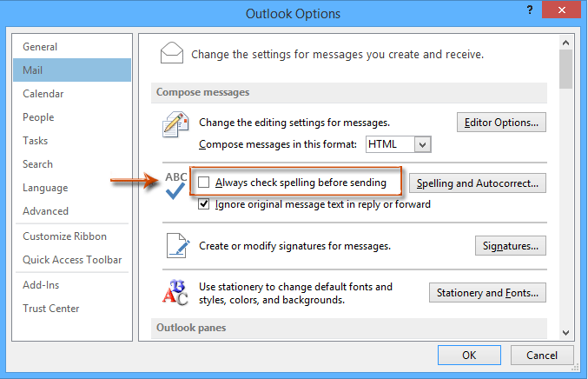Image resolution: width=588 pixels, height=379 pixels.
Task: Open Quick Access Toolbar settings
Action: [72, 260]
